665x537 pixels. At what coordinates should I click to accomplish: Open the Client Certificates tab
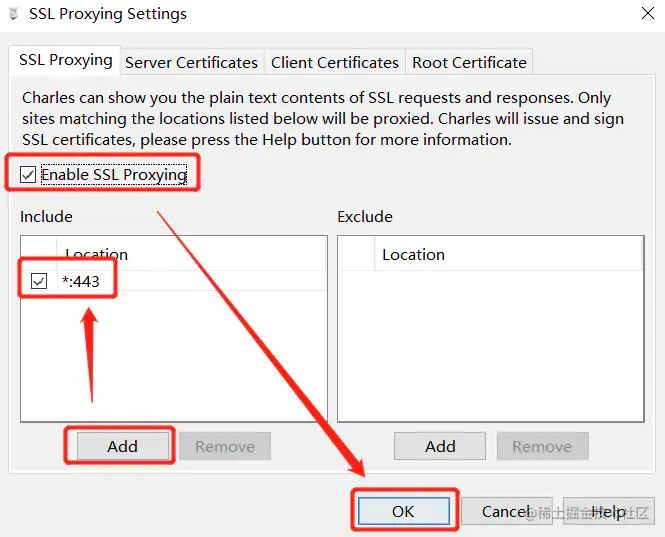tap(335, 62)
